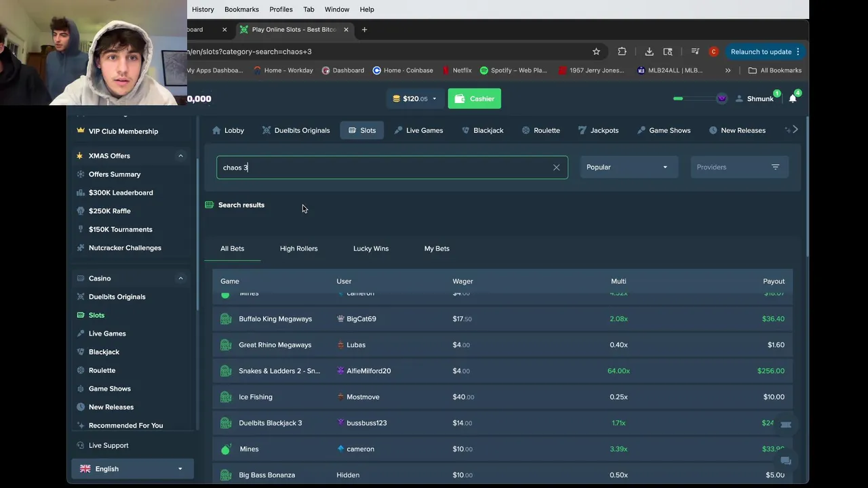Screen dimensions: 868x488
Task: Switch to Lucky Wins bets tab
Action: pyautogui.click(x=371, y=249)
